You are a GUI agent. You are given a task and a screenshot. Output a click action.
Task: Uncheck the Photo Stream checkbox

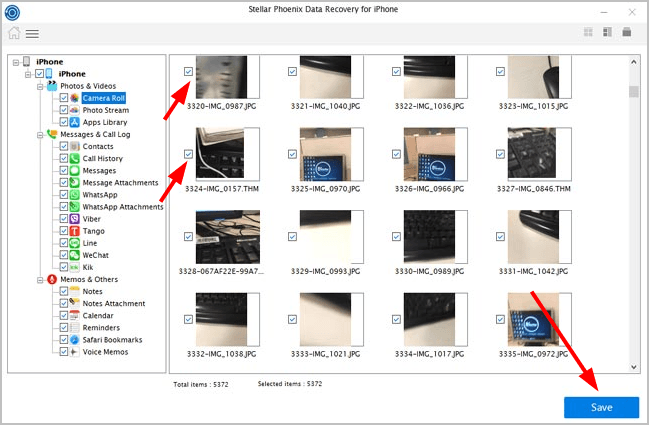pos(64,110)
